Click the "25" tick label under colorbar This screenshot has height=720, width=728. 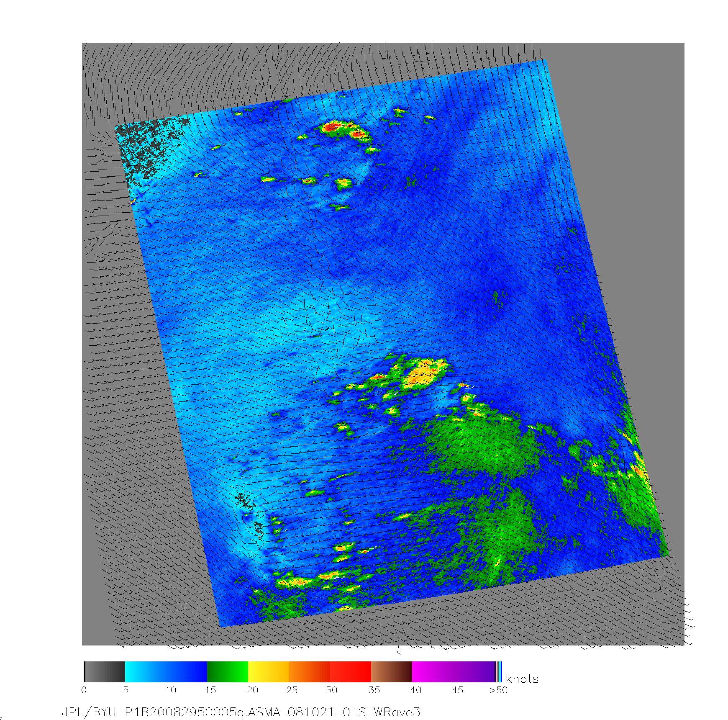pyautogui.click(x=292, y=690)
